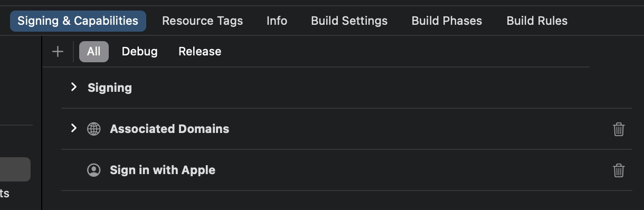This screenshot has height=210, width=644.
Task: Expand the Signing section
Action: click(x=74, y=87)
